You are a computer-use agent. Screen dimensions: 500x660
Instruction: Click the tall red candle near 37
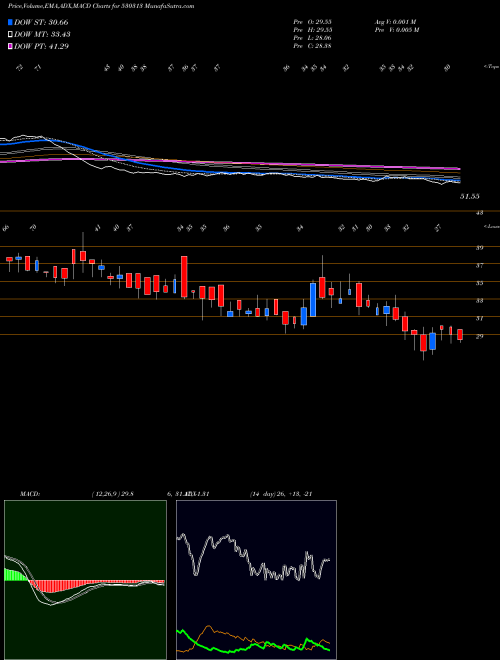[x=184, y=277]
